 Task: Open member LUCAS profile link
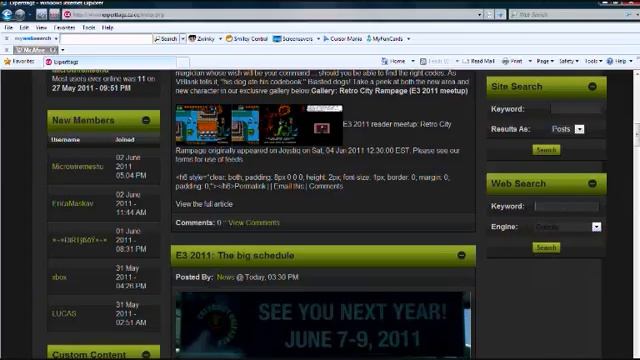pos(64,313)
